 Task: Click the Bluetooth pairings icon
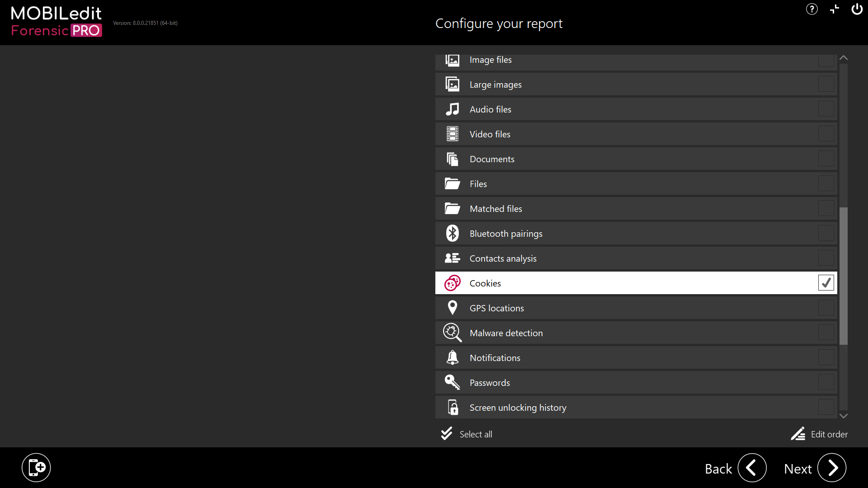click(x=452, y=234)
